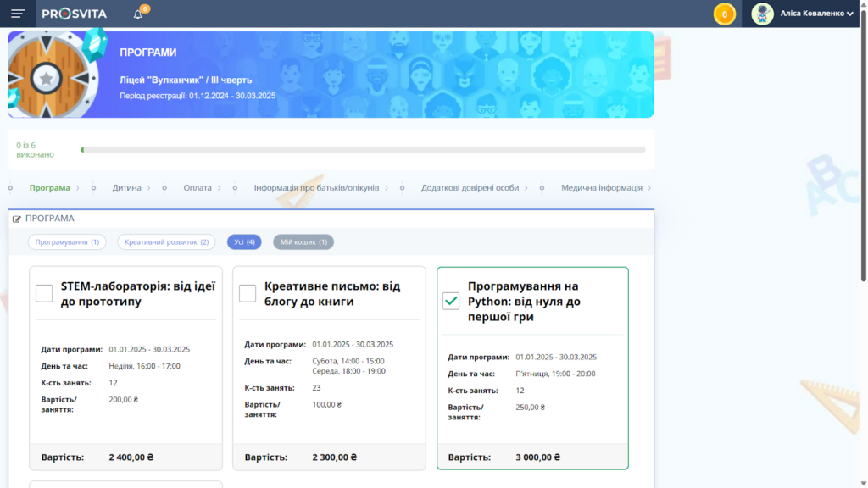This screenshot has height=488, width=868.
Task: Click the edit pencil icon beside ПРОГРАМА
Action: [x=19, y=218]
